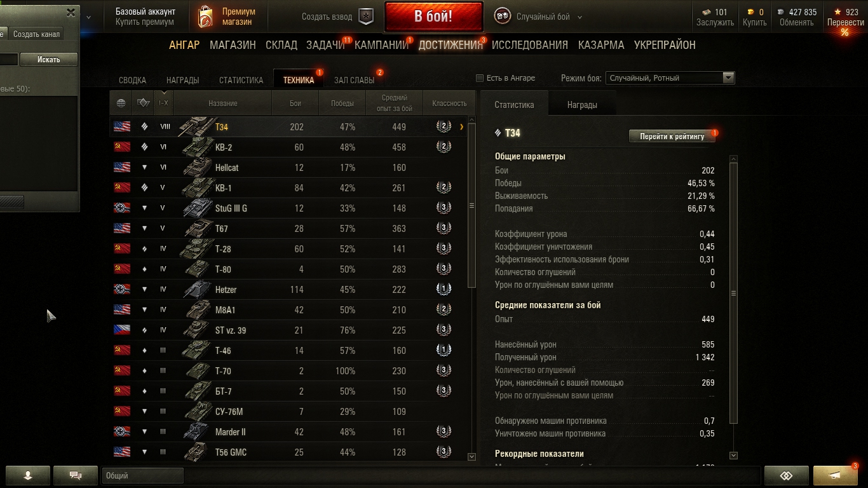This screenshot has height=488, width=868.
Task: Click 'Перейти к рейтингу' button
Action: 672,136
